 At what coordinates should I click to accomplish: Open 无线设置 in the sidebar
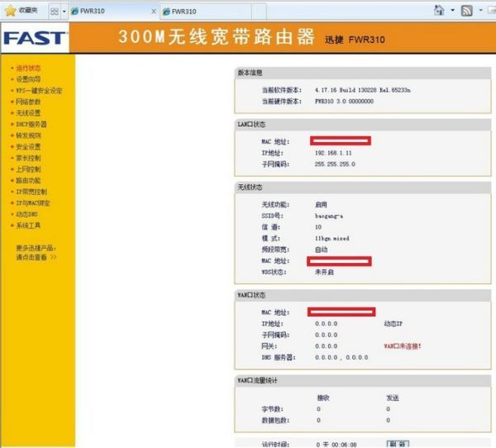pyautogui.click(x=28, y=113)
